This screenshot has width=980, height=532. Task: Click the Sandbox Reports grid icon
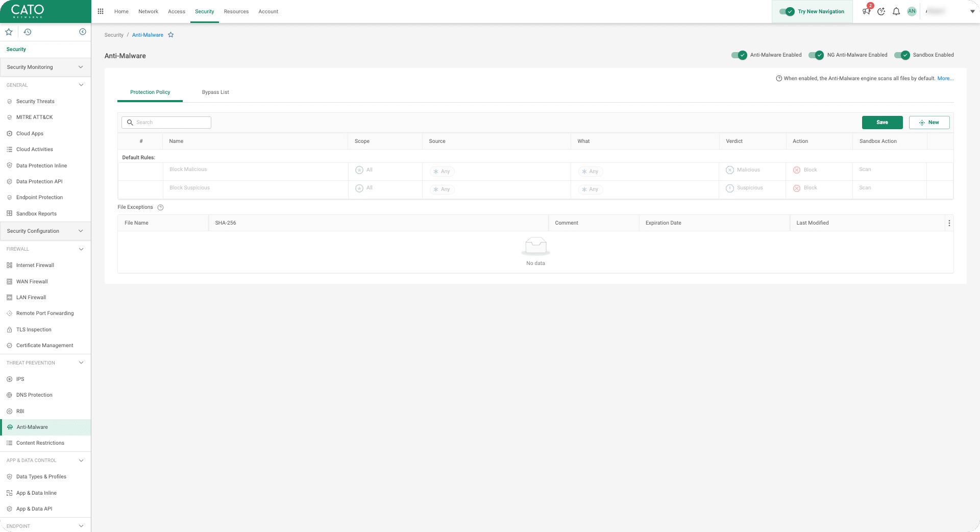9,213
